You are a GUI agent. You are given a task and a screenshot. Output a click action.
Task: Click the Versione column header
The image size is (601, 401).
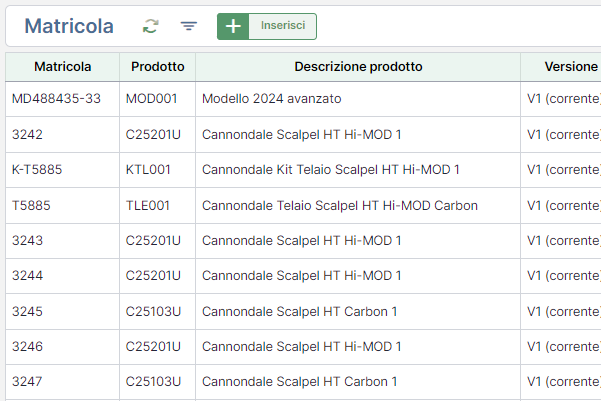tap(571, 67)
